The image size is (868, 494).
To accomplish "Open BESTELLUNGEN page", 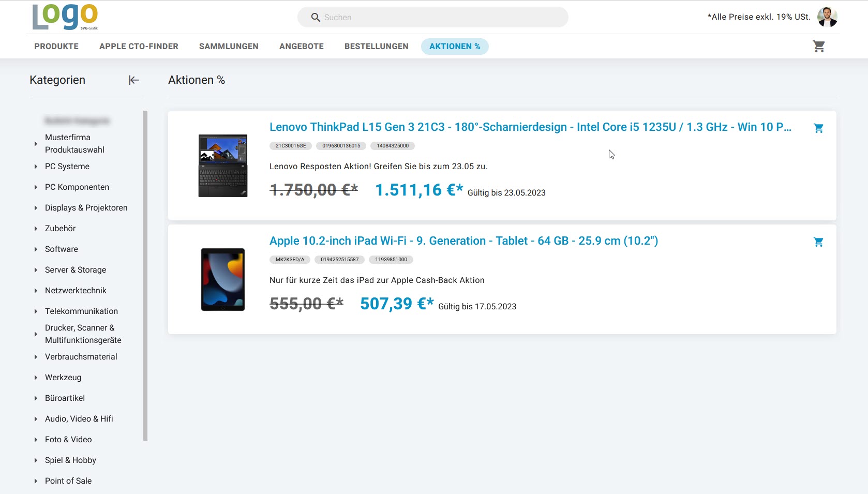I will [x=377, y=47].
